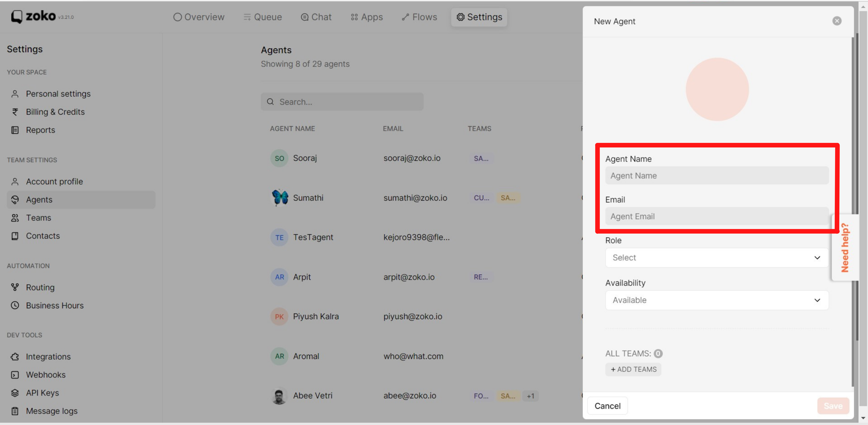
Task: Click the Role dropdown chevron
Action: [x=817, y=258]
